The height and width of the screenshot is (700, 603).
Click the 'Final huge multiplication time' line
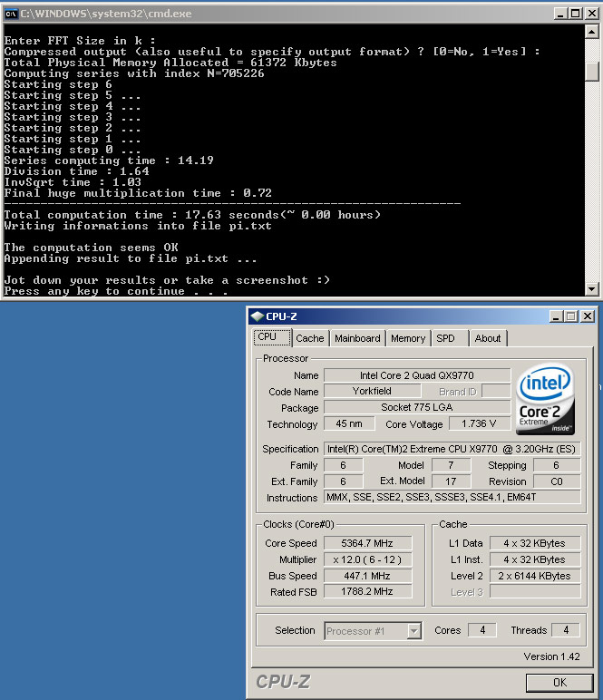click(x=138, y=193)
